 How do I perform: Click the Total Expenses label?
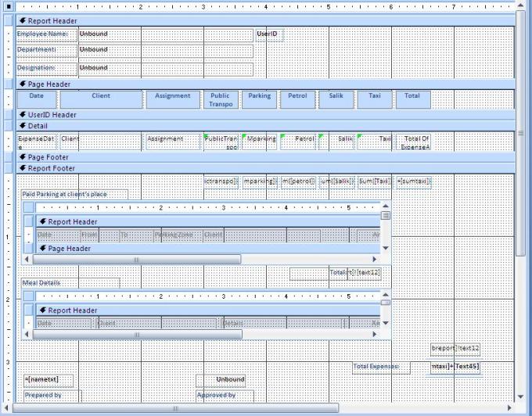point(381,368)
